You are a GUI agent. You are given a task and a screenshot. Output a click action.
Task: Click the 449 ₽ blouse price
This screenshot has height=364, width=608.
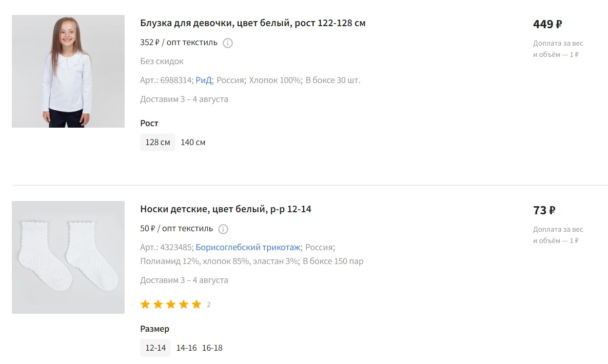pos(547,24)
